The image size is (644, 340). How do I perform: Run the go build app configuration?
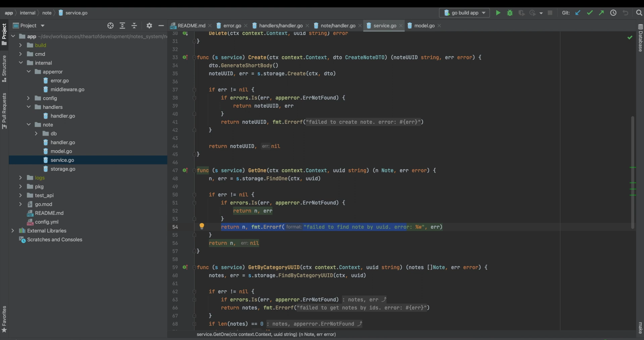pos(498,13)
